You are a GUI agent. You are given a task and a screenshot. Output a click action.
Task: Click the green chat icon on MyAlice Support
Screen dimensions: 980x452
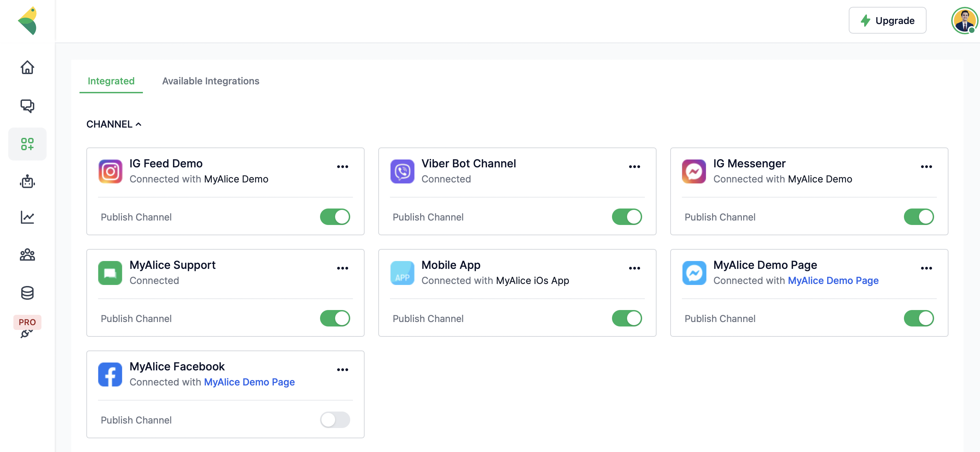[x=110, y=273]
